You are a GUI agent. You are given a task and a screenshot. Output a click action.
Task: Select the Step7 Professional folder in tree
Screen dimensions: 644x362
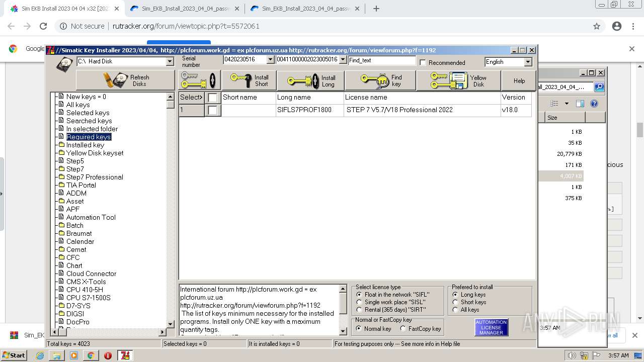point(94,177)
